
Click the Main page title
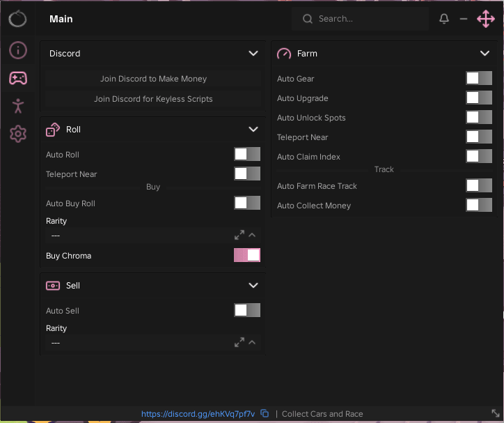(x=61, y=19)
